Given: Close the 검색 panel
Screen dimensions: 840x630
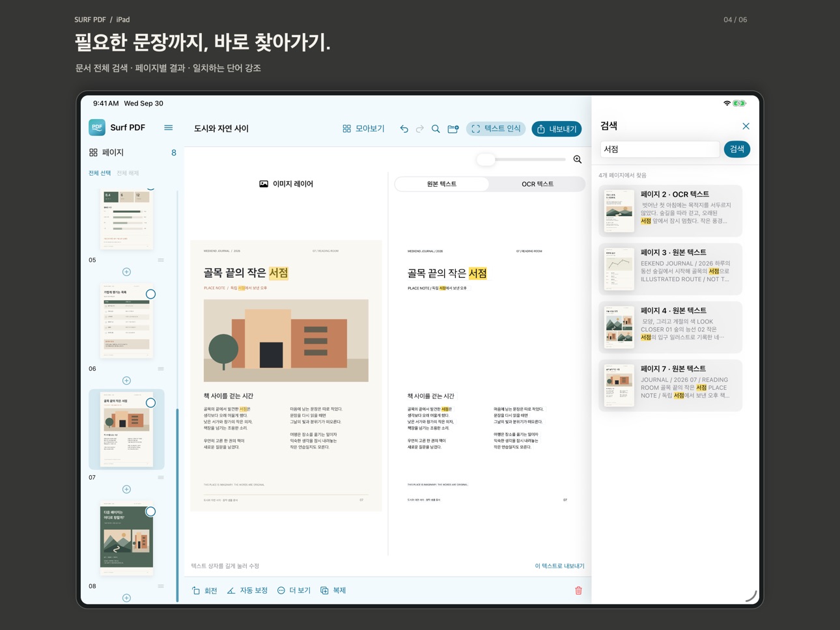Looking at the screenshot, I should (746, 126).
